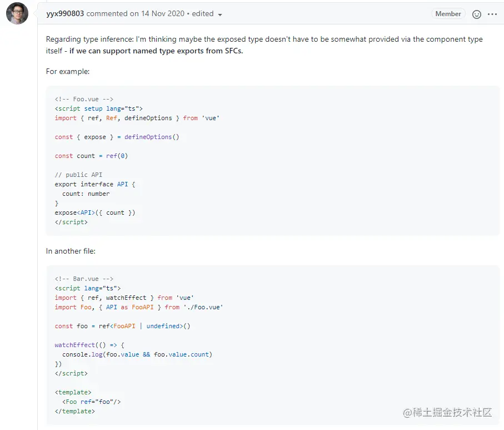Image resolution: width=504 pixels, height=430 pixels.
Task: Click the console.log(foo.value...) line
Action: pos(137,354)
